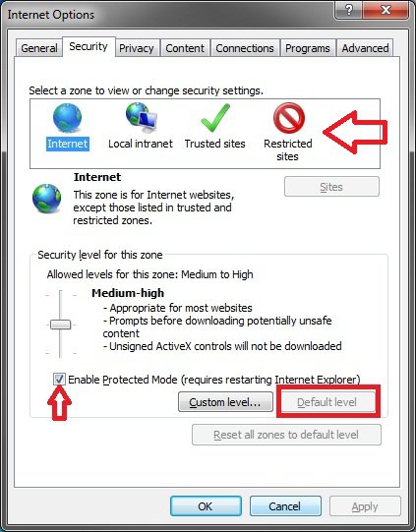Open the Connections tab
416x532 pixels.
coord(245,48)
